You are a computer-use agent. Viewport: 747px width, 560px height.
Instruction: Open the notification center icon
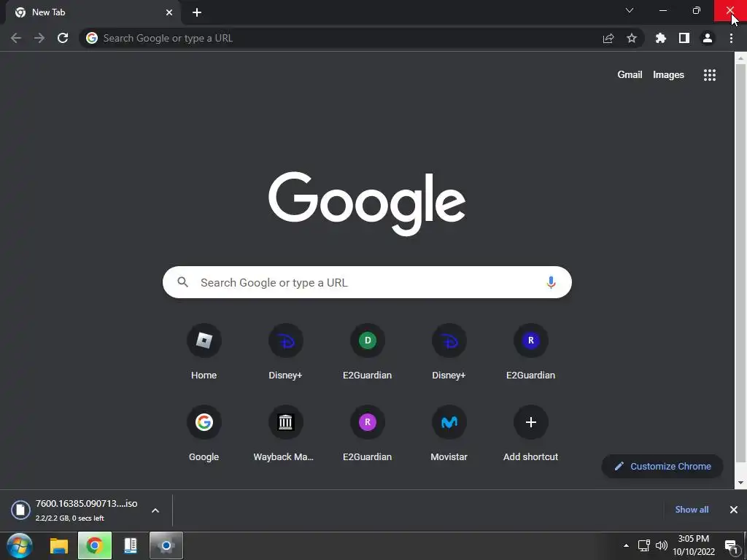(731, 547)
